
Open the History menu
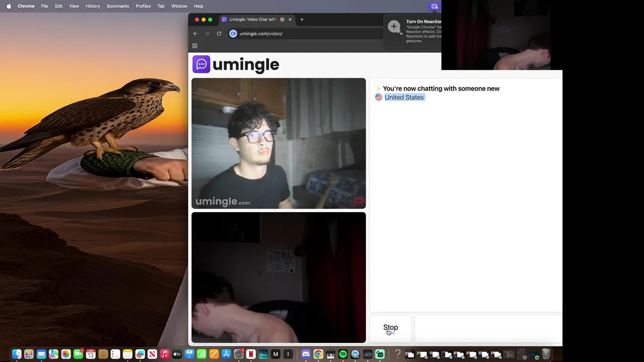pyautogui.click(x=93, y=6)
